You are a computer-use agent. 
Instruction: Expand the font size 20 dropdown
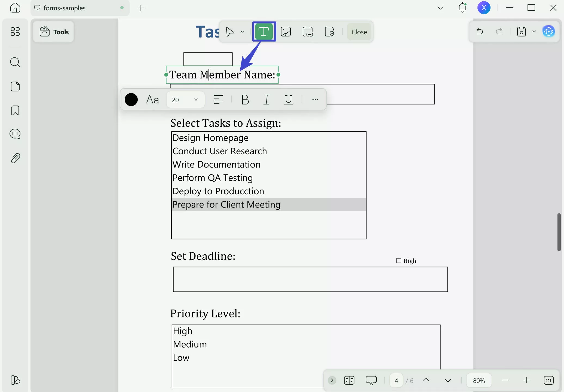[x=196, y=100]
